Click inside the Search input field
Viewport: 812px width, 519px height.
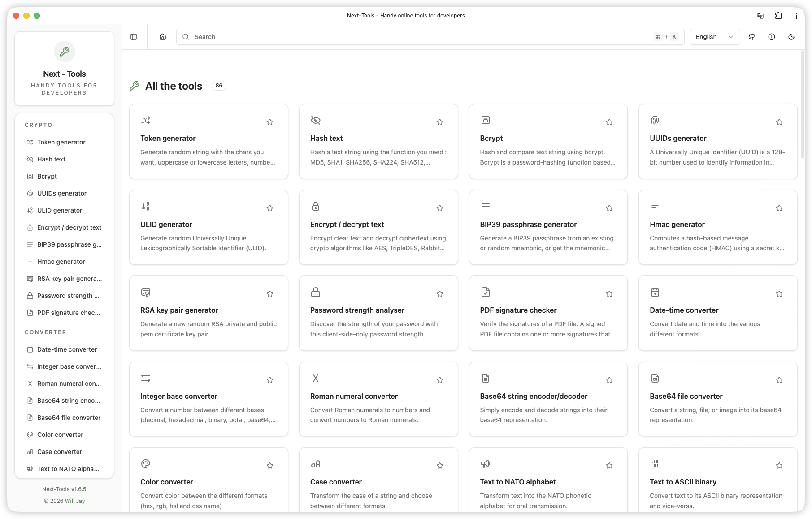404,37
